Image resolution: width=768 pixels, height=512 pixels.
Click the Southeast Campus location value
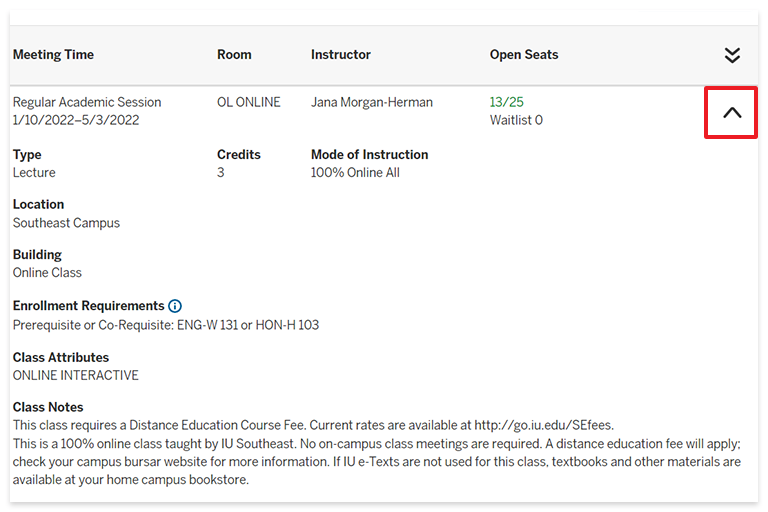(x=66, y=223)
